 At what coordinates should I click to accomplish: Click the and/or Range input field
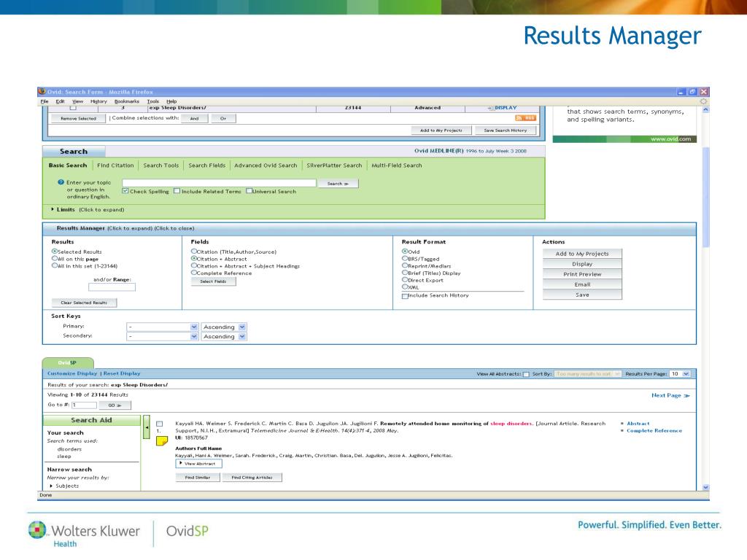pos(112,287)
